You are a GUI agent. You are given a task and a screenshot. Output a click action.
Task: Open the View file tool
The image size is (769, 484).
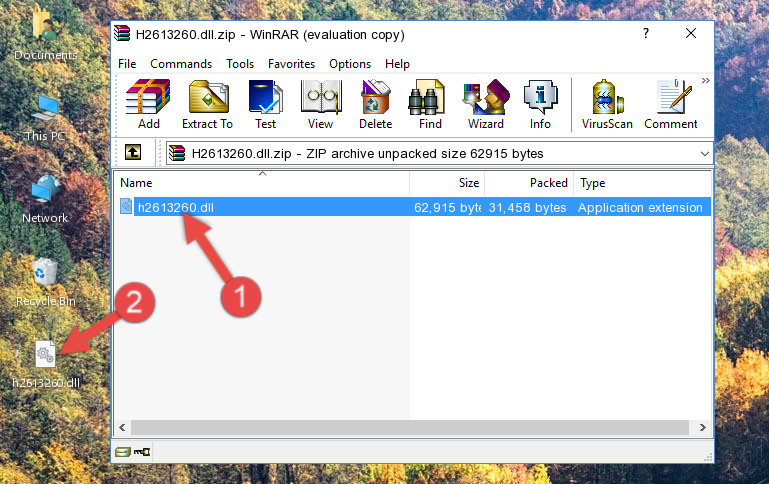321,104
